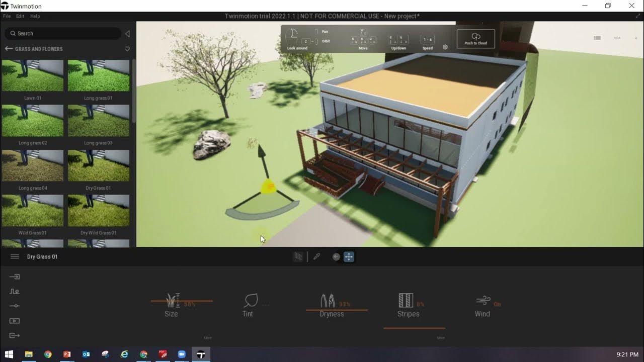This screenshot has height=362, width=644.
Task: Click the 9:21 PM taskbar clock
Action: (627, 354)
